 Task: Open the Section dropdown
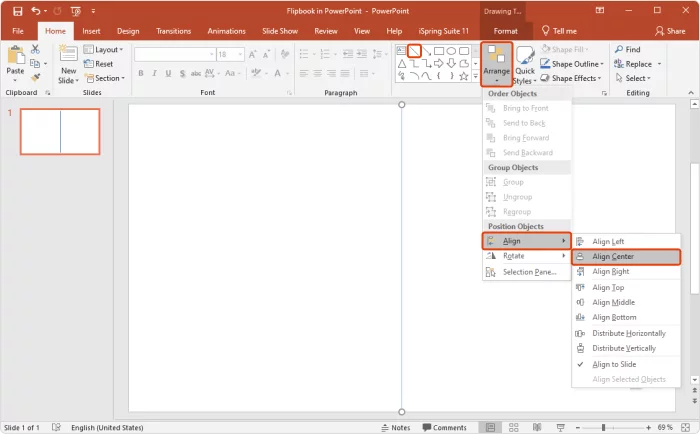coord(105,78)
